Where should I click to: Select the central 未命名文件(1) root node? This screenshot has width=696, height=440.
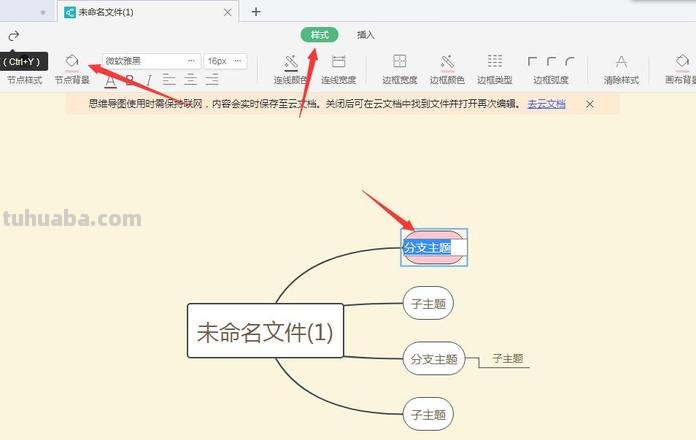tap(265, 331)
